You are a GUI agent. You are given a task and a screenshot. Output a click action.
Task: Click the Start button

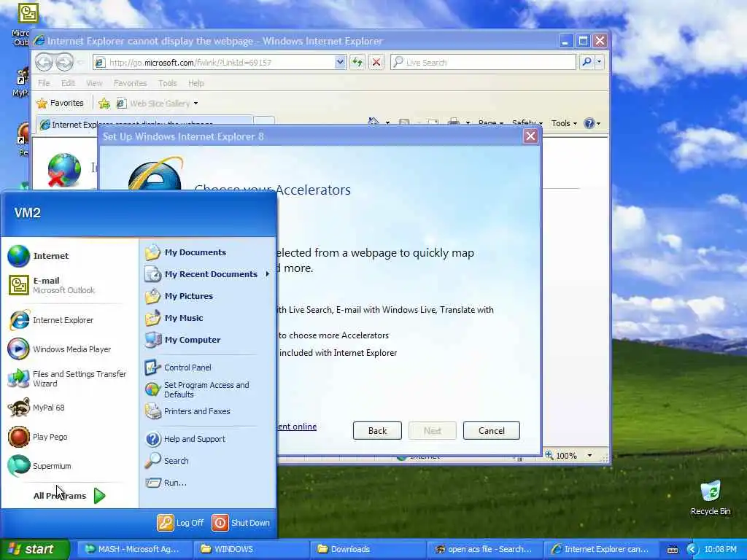34,549
